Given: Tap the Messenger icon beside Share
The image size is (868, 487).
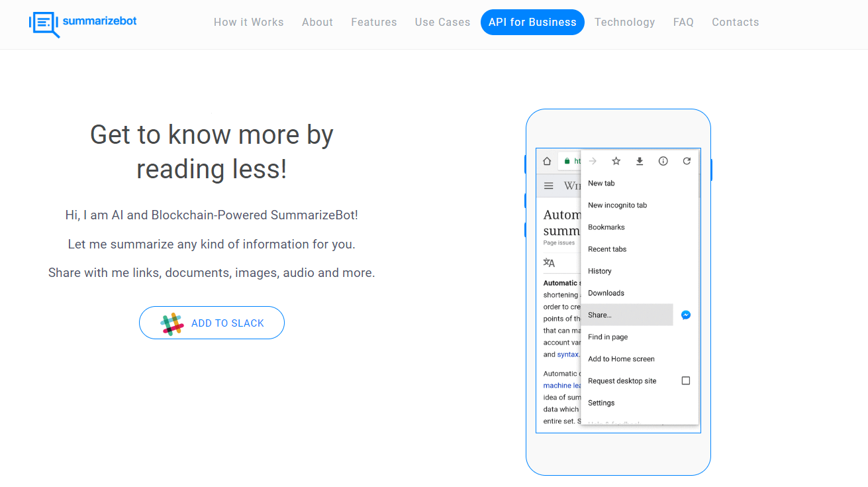Looking at the screenshot, I should 686,315.
